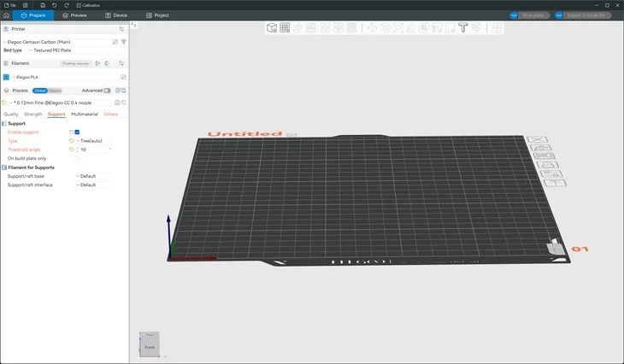This screenshot has width=624, height=364.
Task: Open the support Type Tree(auto) dropdown
Action: click(x=93, y=141)
